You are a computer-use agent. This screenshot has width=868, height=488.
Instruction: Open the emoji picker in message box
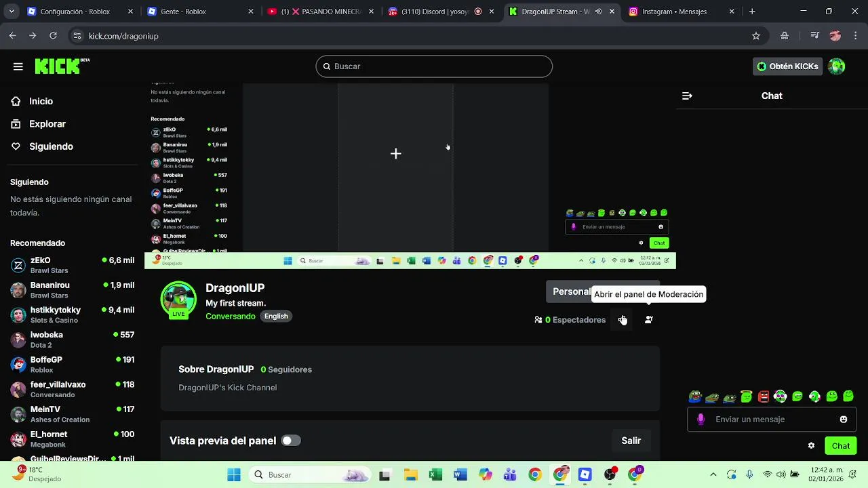[x=844, y=420]
